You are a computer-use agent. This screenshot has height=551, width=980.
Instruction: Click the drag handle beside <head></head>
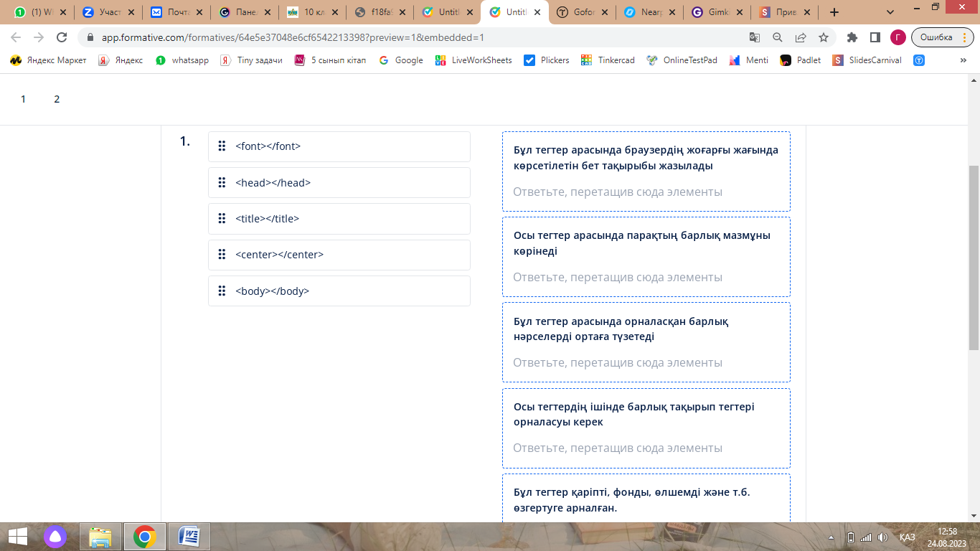(222, 182)
